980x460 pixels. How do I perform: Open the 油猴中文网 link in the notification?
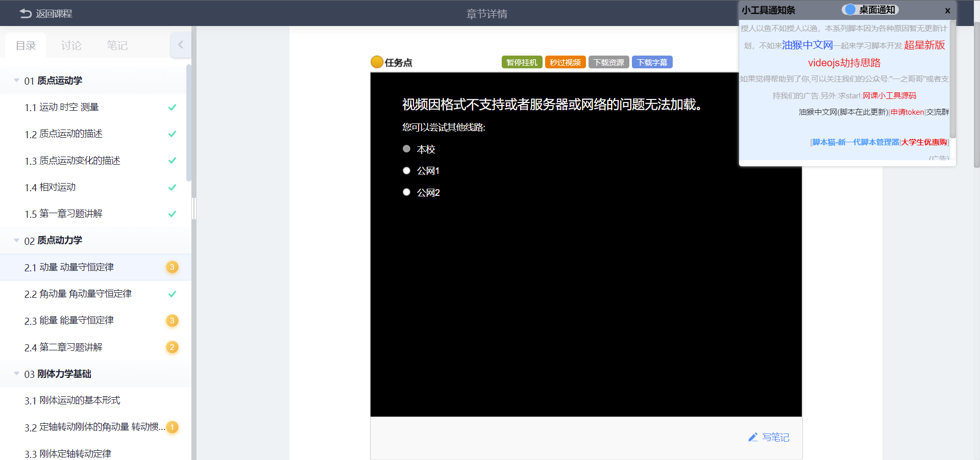pos(807,45)
